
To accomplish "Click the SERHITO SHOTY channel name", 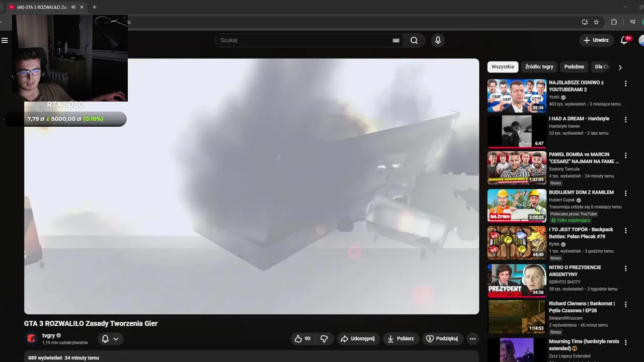I will 565,282.
